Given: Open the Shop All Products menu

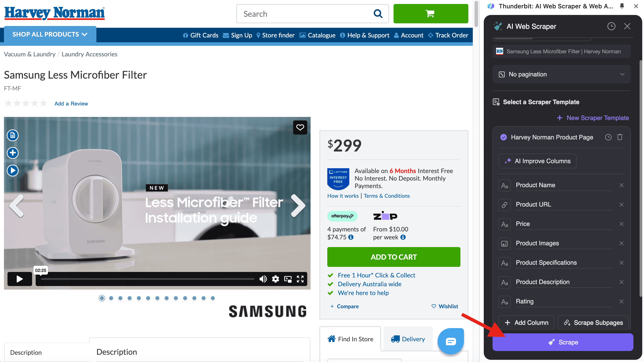Looking at the screenshot, I should 50,34.
